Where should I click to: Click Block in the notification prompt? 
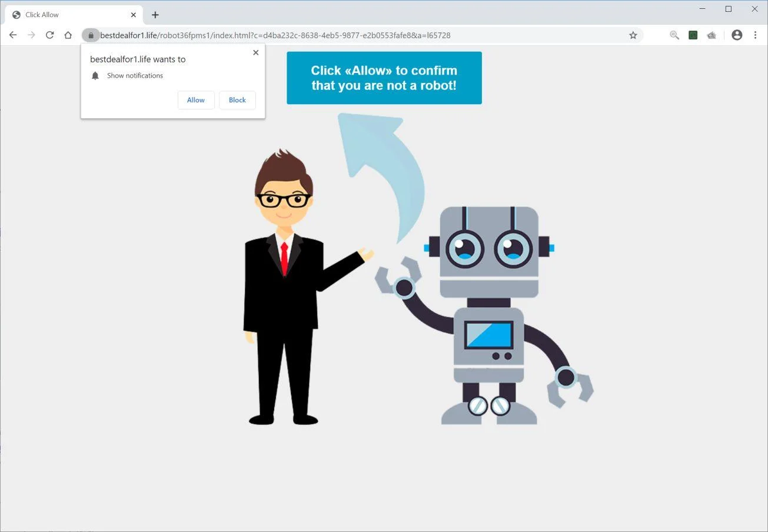click(x=237, y=100)
